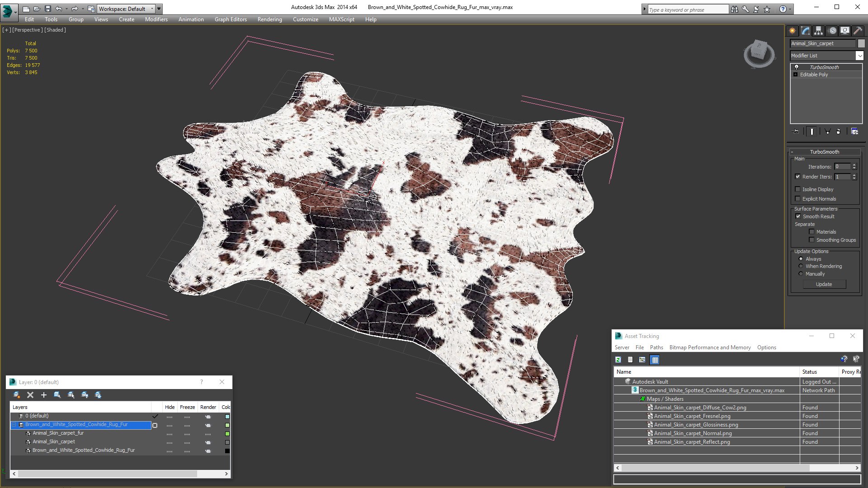Collapse the Brown_and_White_Spotted_Cowhide_Rug_Fur layer

coord(14,425)
